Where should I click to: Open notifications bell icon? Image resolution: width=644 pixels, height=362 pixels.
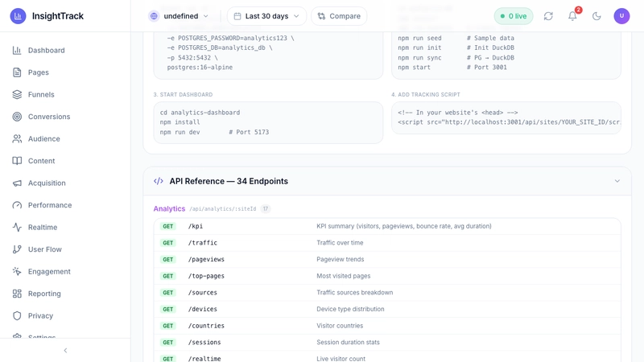point(572,16)
